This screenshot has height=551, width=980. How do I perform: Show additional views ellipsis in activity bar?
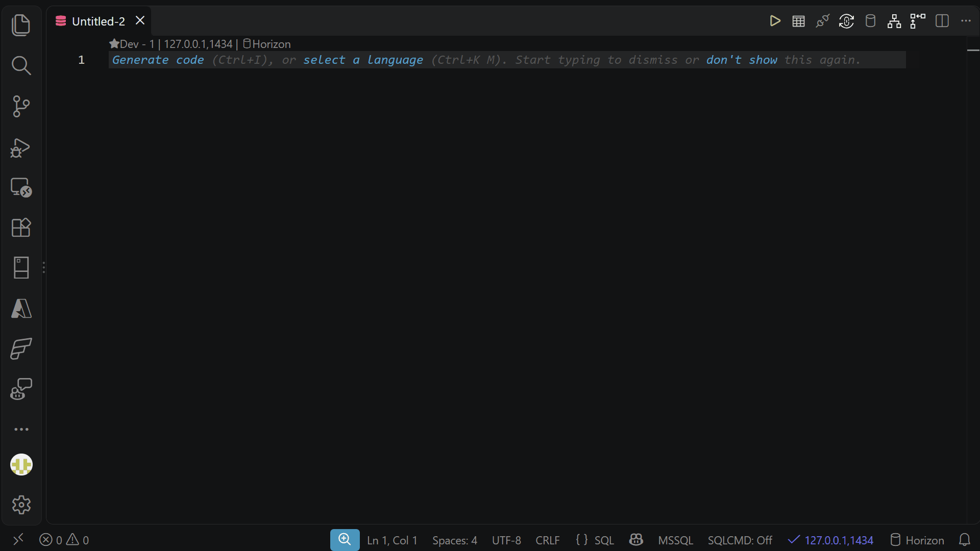tap(21, 430)
